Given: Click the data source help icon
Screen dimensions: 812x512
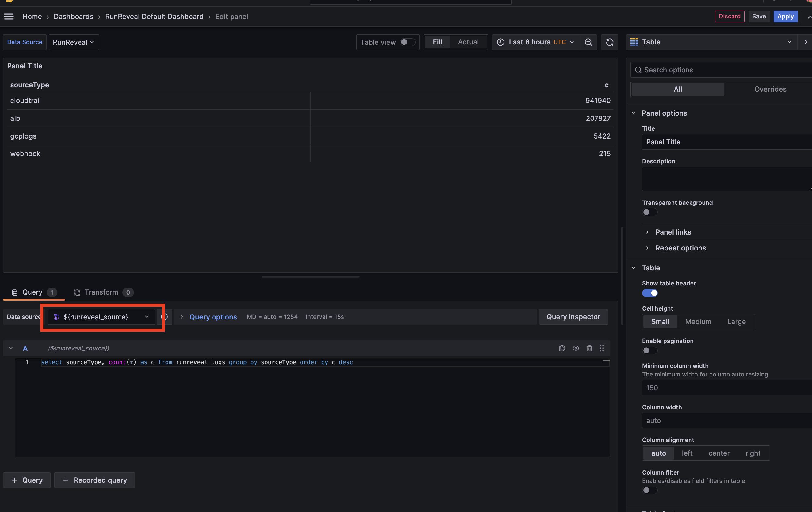Looking at the screenshot, I should click(165, 317).
